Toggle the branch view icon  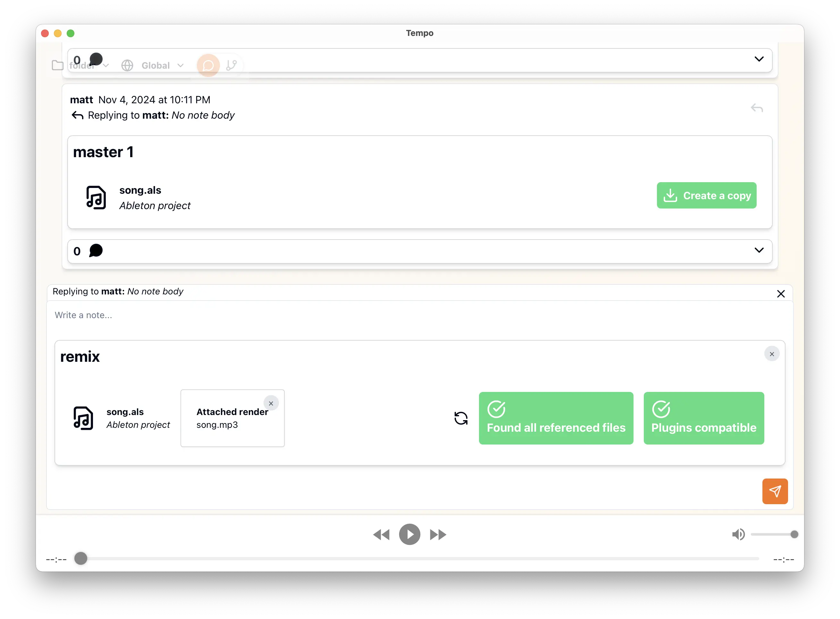tap(231, 65)
